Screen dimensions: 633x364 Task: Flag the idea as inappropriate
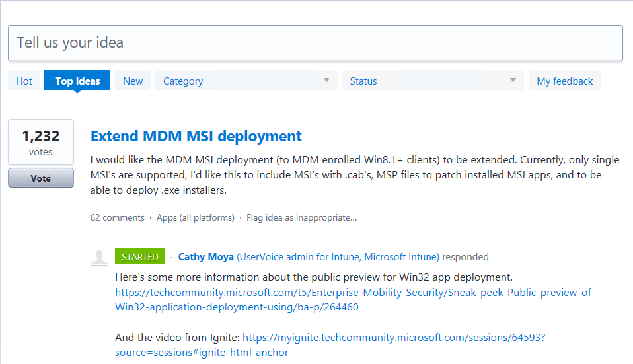coord(301,217)
